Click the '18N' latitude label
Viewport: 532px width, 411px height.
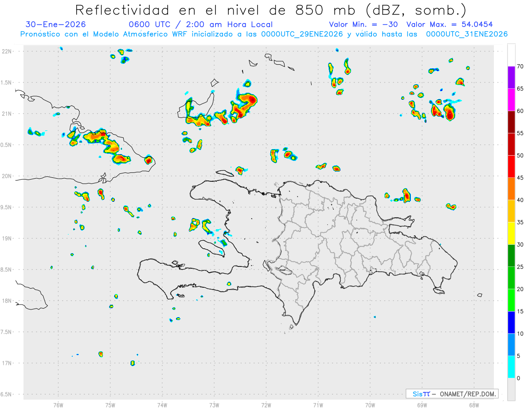click(x=7, y=301)
